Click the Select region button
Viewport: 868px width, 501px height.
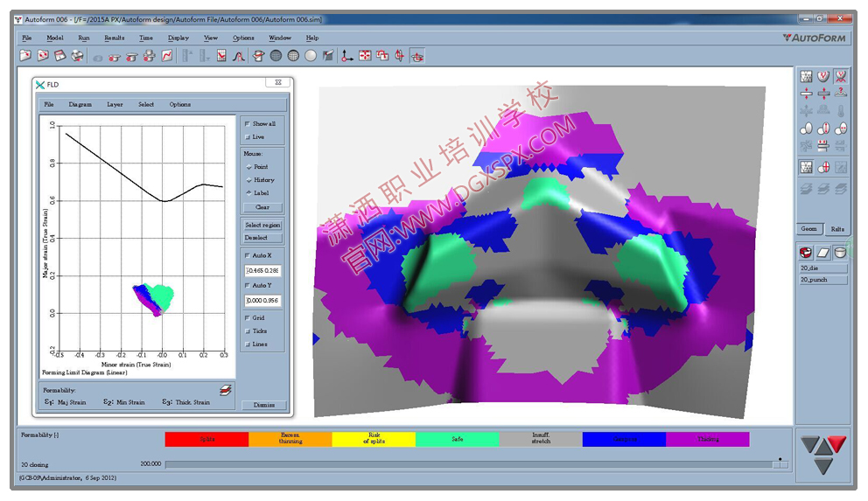pyautogui.click(x=262, y=225)
